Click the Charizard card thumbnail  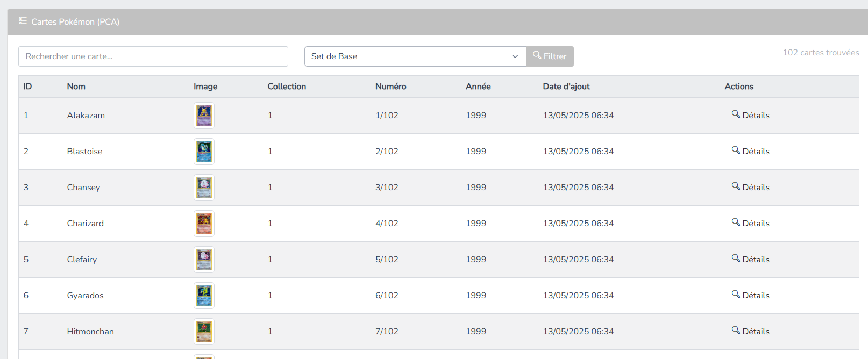tap(204, 224)
